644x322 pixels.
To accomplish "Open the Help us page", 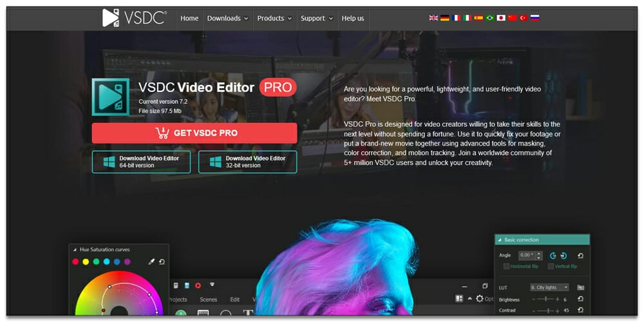I will pyautogui.click(x=353, y=18).
